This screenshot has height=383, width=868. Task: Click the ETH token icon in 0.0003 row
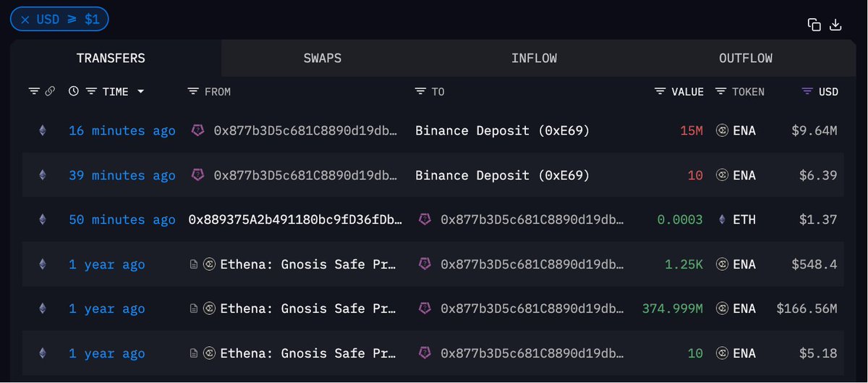click(721, 220)
